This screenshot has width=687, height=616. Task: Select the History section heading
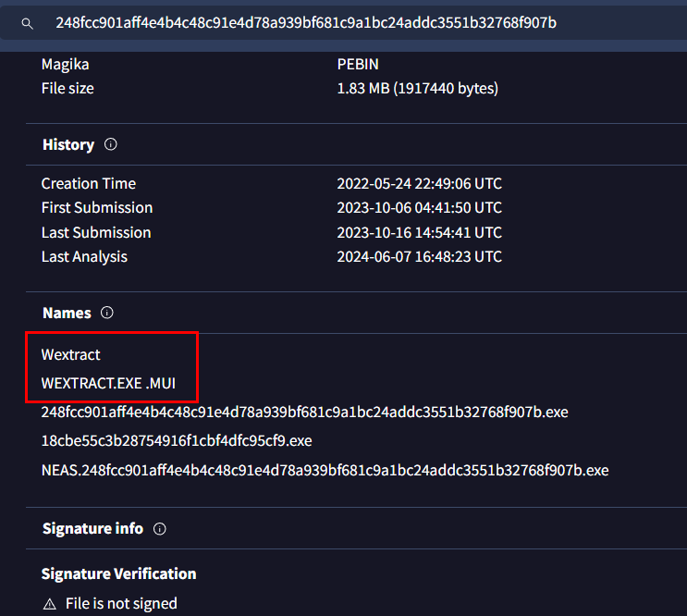click(x=68, y=145)
